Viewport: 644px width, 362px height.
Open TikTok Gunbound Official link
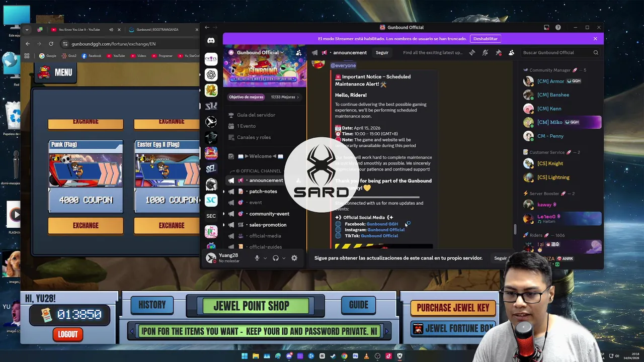(379, 236)
